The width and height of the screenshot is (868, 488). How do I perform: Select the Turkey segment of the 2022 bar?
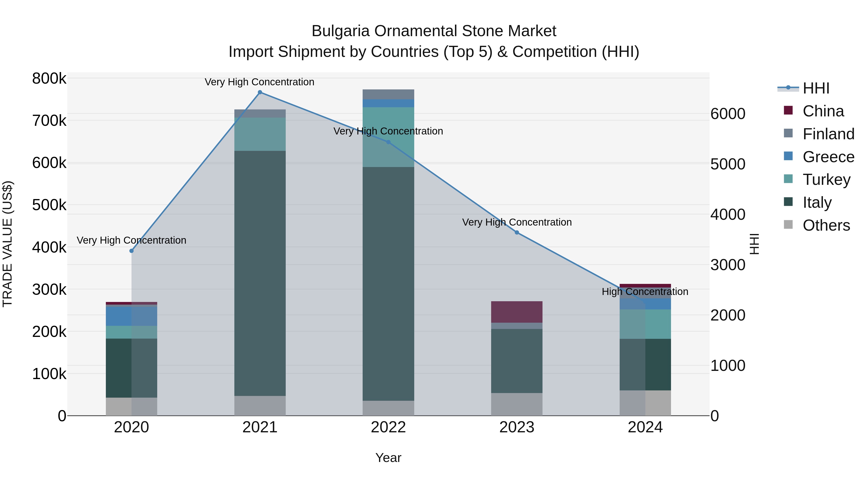(x=388, y=137)
